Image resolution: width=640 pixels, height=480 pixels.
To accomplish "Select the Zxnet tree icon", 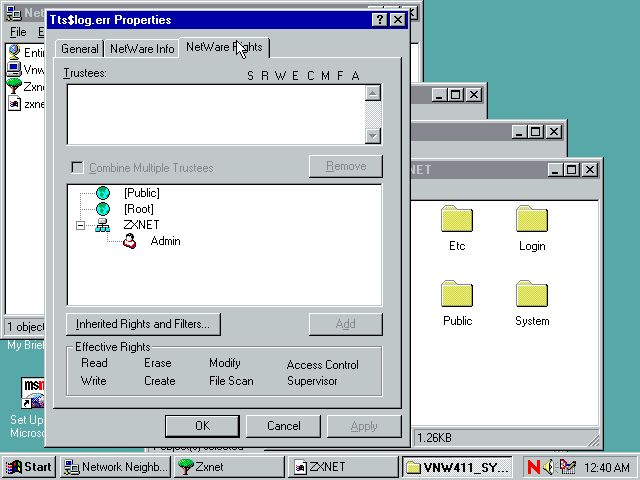I will 14,86.
